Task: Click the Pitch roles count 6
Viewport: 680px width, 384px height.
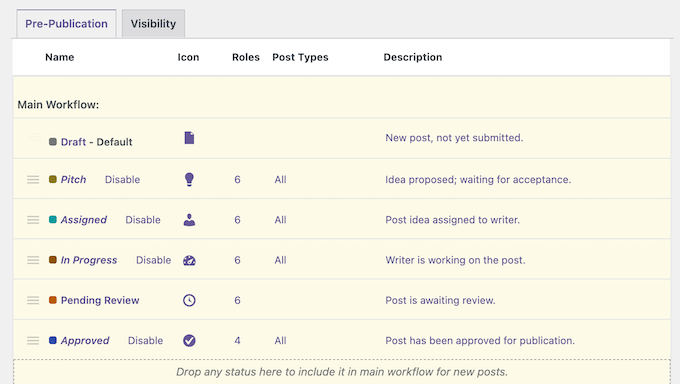Action: [237, 180]
